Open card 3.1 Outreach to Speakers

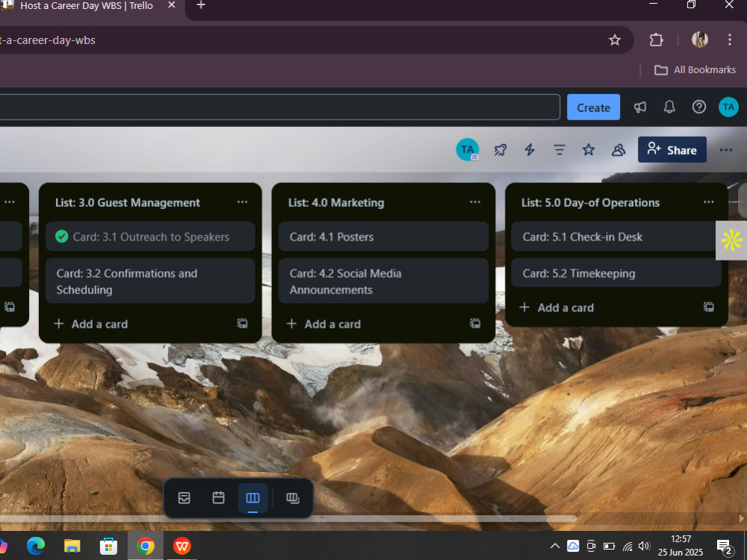(151, 237)
